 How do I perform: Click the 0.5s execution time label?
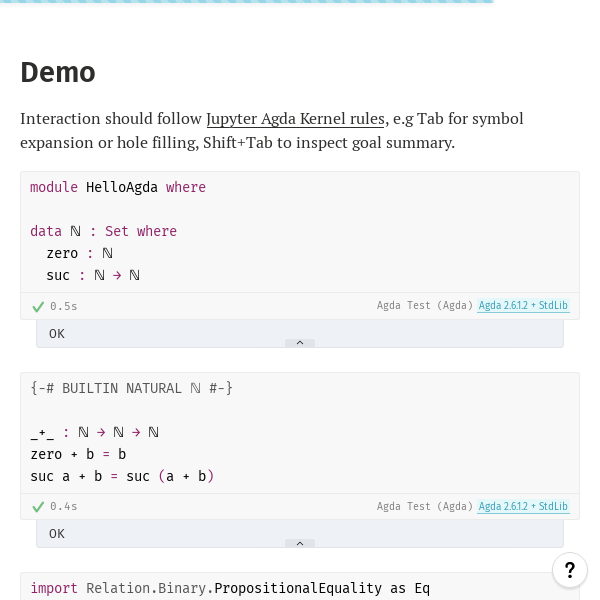point(64,307)
